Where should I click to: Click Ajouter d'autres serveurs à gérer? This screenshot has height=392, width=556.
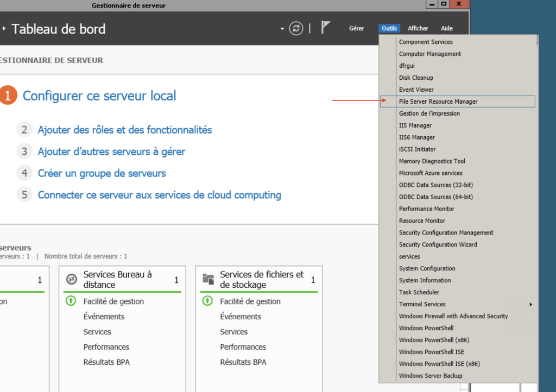point(111,151)
